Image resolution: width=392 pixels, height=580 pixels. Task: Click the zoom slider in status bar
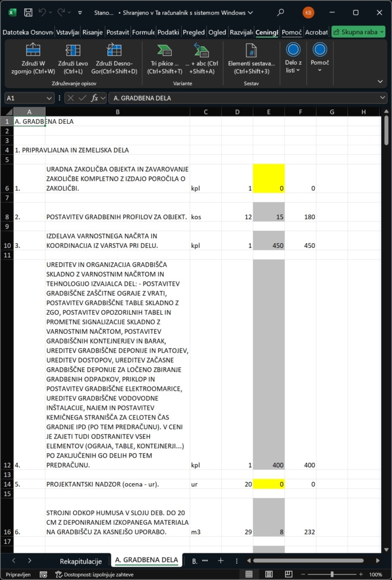point(332,574)
